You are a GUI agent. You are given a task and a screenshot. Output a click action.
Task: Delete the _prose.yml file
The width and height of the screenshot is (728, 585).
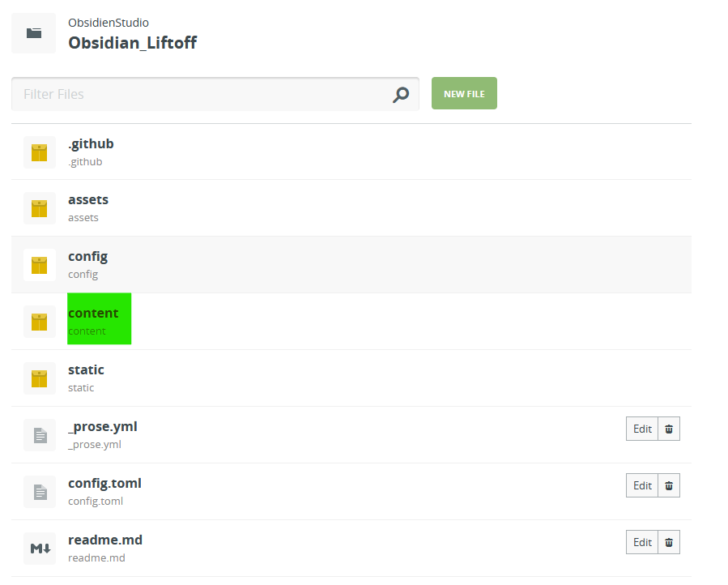[669, 429]
